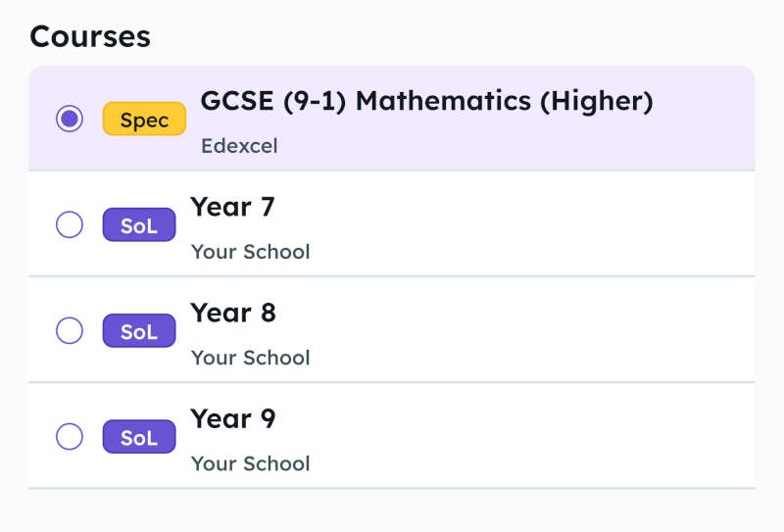Pick the Year 9 radio button

tap(70, 437)
